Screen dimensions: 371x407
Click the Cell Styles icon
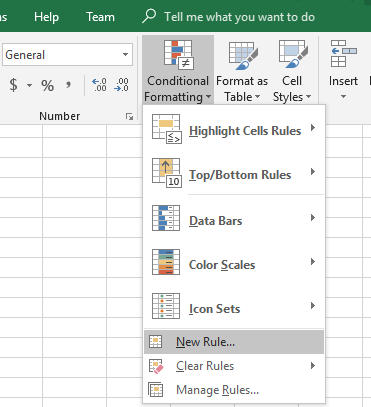point(293,54)
